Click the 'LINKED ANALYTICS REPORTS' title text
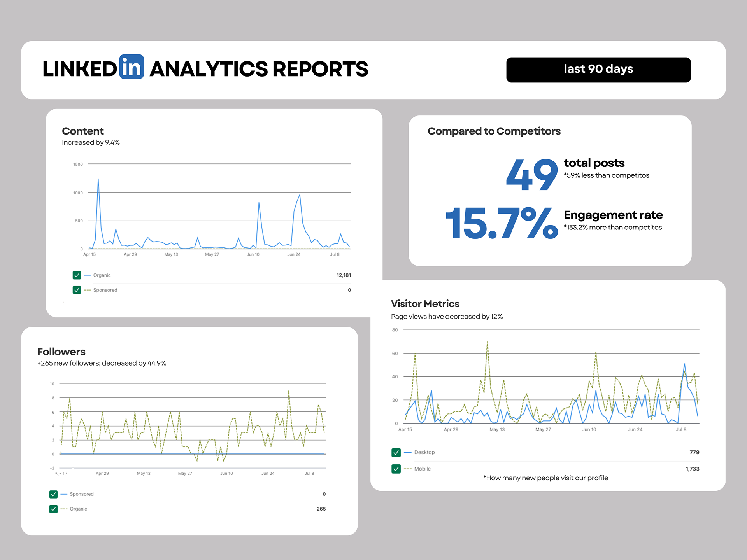The image size is (747, 560). click(x=205, y=69)
